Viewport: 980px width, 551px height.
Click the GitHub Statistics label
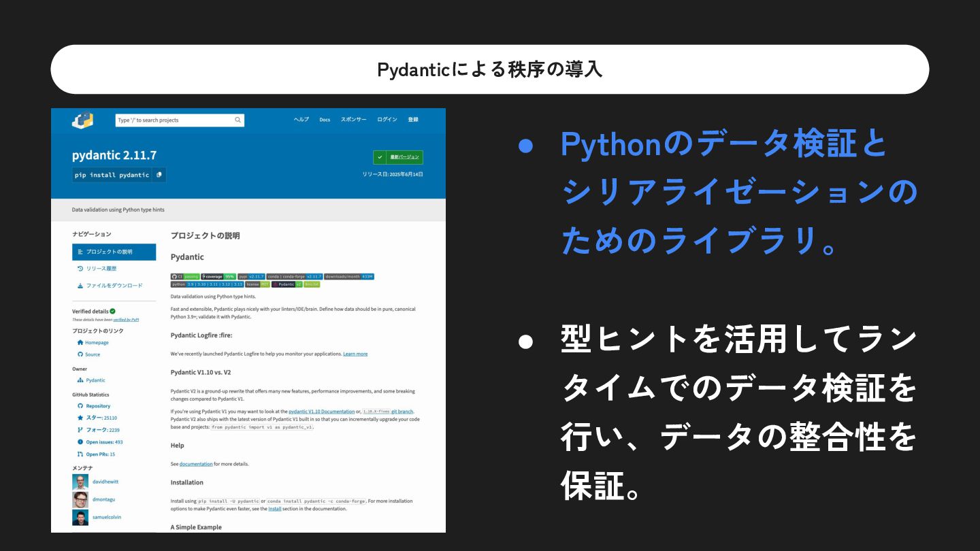click(91, 395)
